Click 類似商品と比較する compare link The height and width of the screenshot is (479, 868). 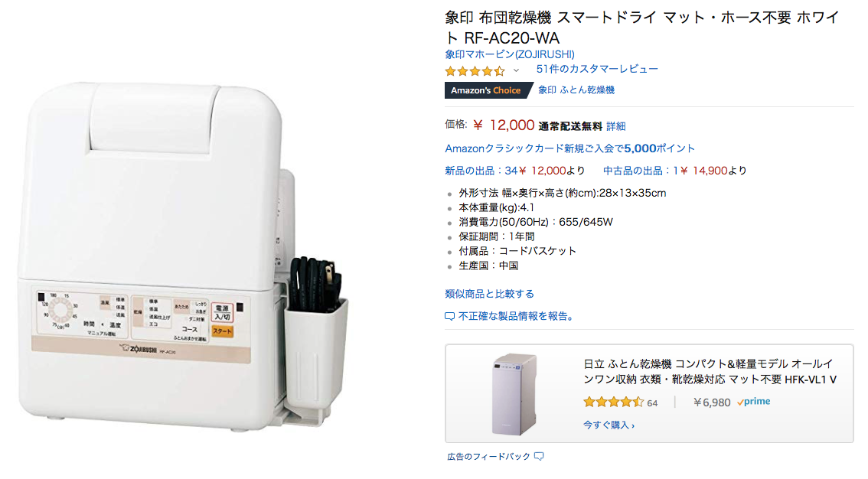pyautogui.click(x=489, y=294)
